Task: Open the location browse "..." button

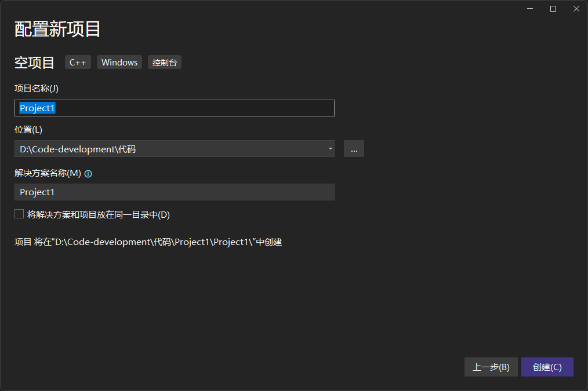Action: click(x=354, y=149)
